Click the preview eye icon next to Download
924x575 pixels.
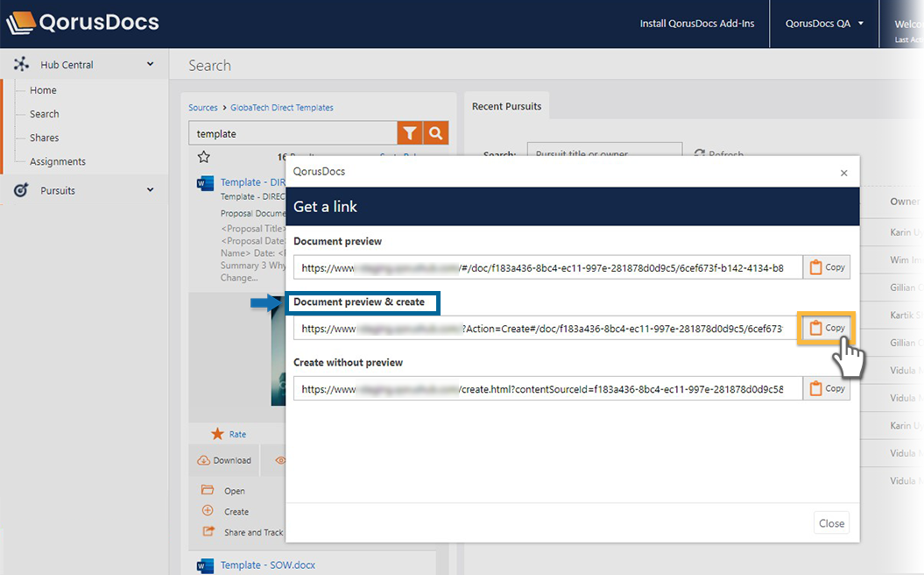point(280,460)
